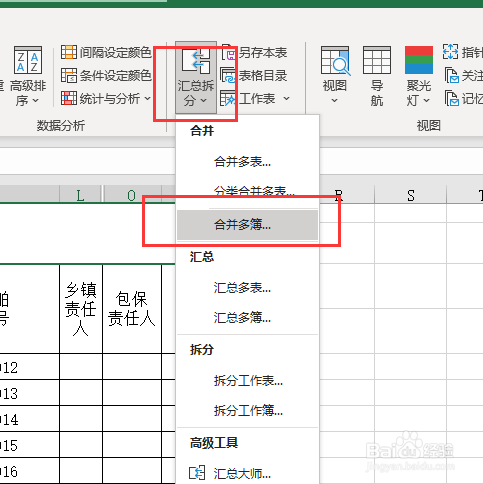Select 拆分工作簿... menu item
The height and width of the screenshot is (484, 483).
[247, 410]
